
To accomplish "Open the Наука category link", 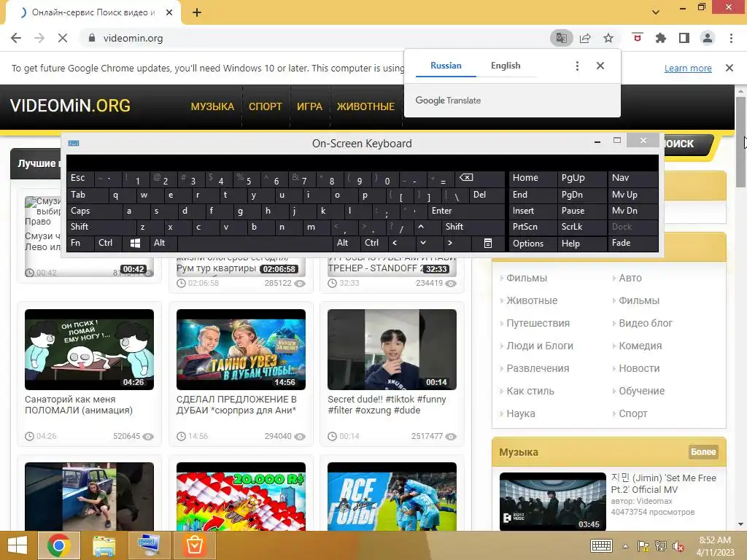I will tap(520, 414).
